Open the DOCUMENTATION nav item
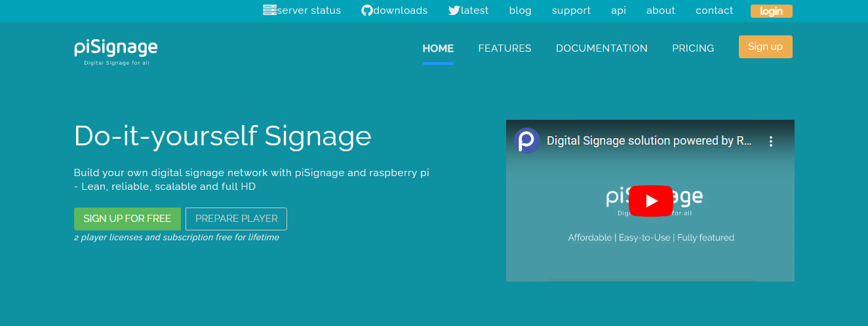Screen dimensions: 868x326 click(602, 48)
